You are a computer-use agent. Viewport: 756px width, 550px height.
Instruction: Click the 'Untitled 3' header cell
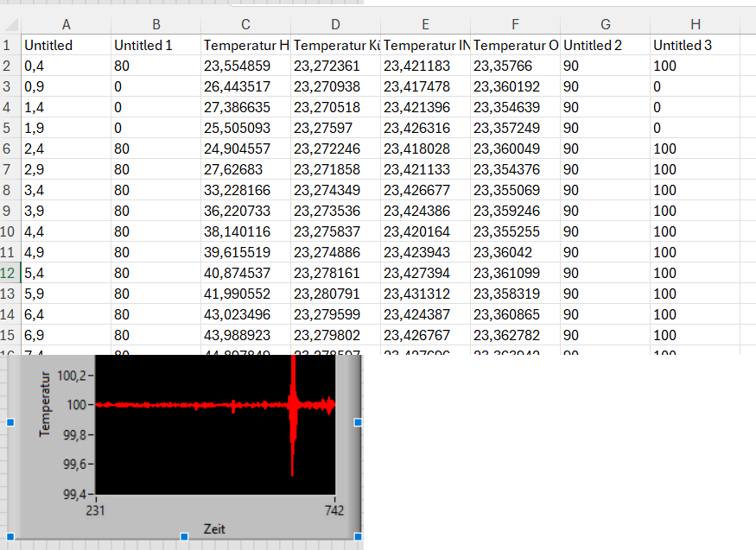click(695, 45)
